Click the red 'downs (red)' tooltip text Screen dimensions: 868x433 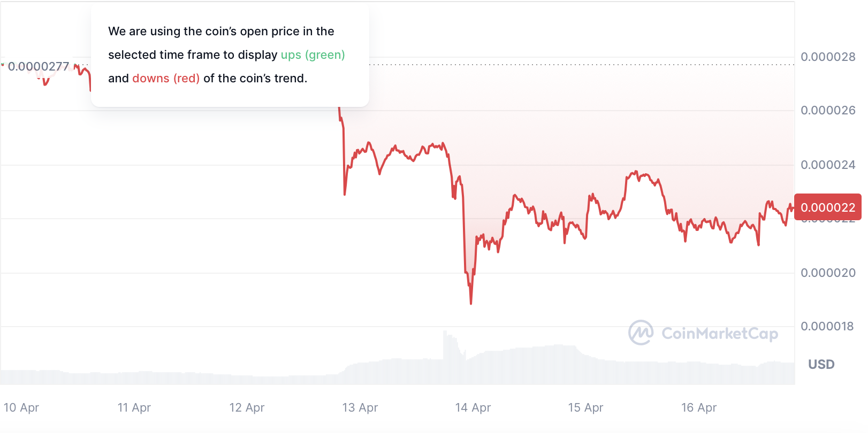tap(166, 78)
